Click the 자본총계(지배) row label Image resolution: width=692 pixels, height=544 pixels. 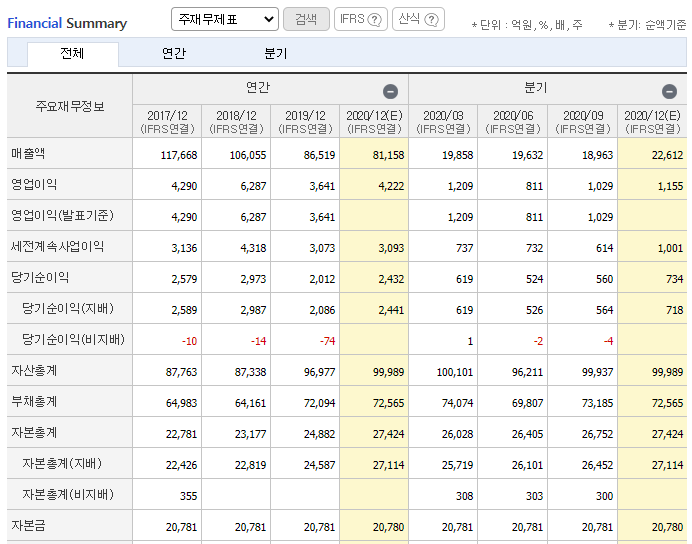pyautogui.click(x=62, y=463)
